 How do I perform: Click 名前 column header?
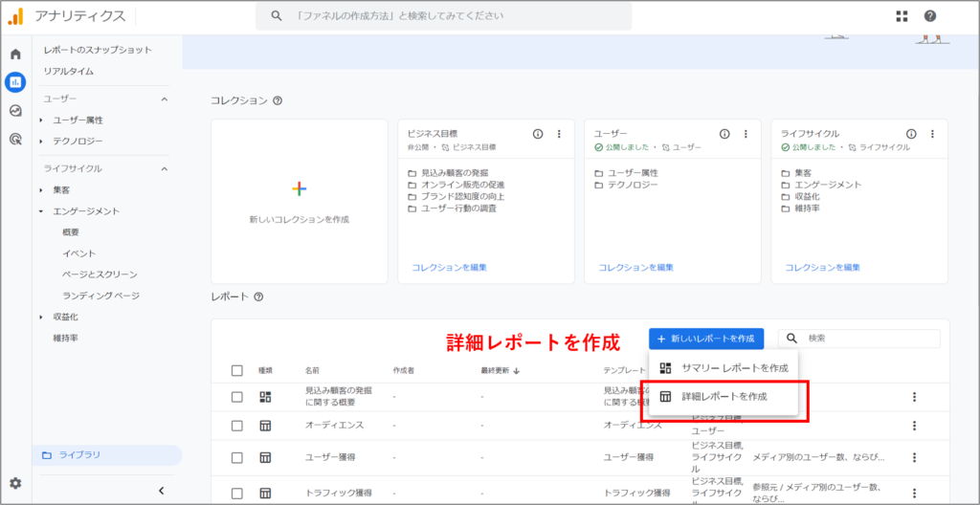pos(313,371)
